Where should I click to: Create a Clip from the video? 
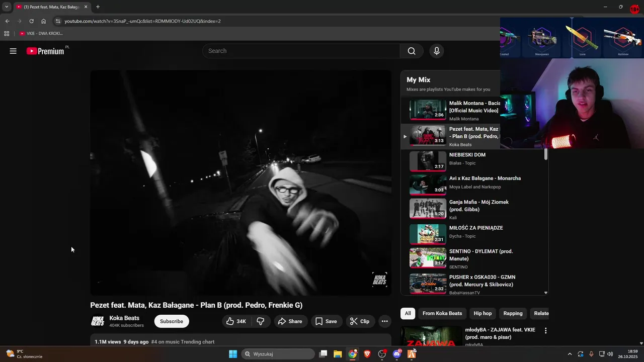(360, 321)
